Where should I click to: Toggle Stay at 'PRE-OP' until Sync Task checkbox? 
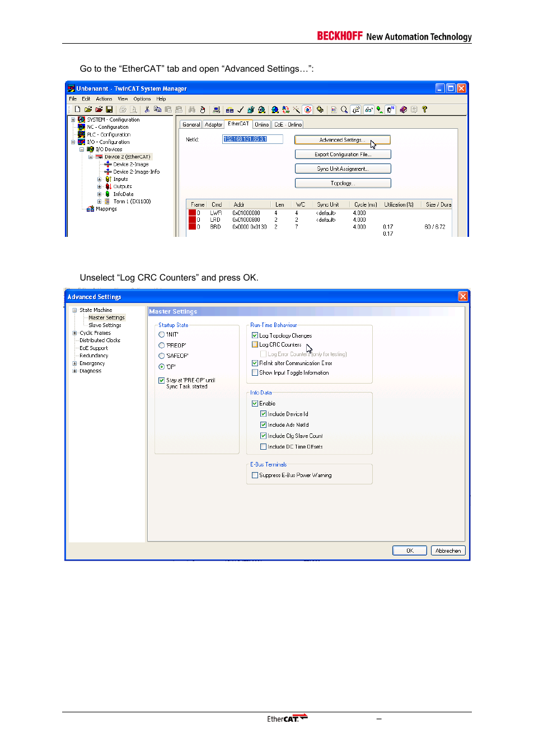[x=161, y=380]
